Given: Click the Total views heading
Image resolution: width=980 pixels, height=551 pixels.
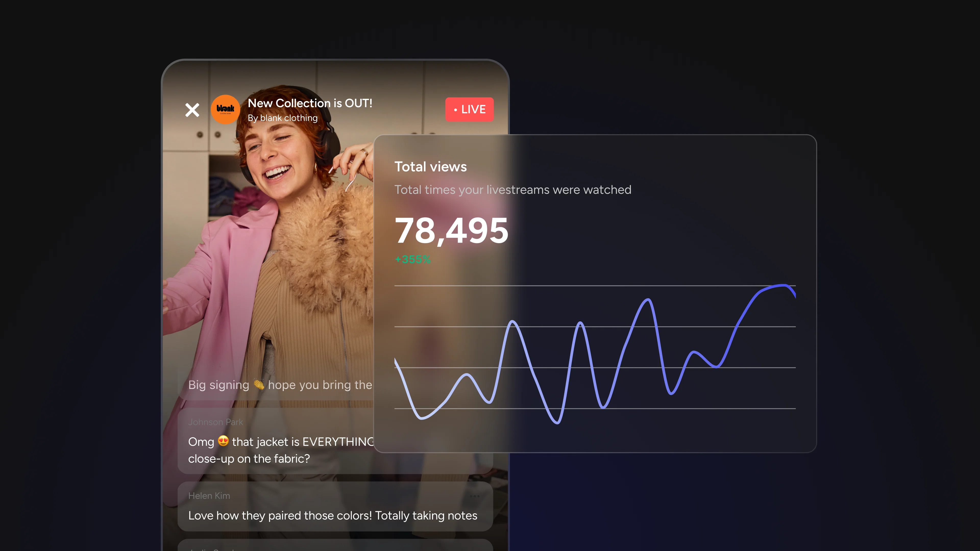Looking at the screenshot, I should (430, 167).
